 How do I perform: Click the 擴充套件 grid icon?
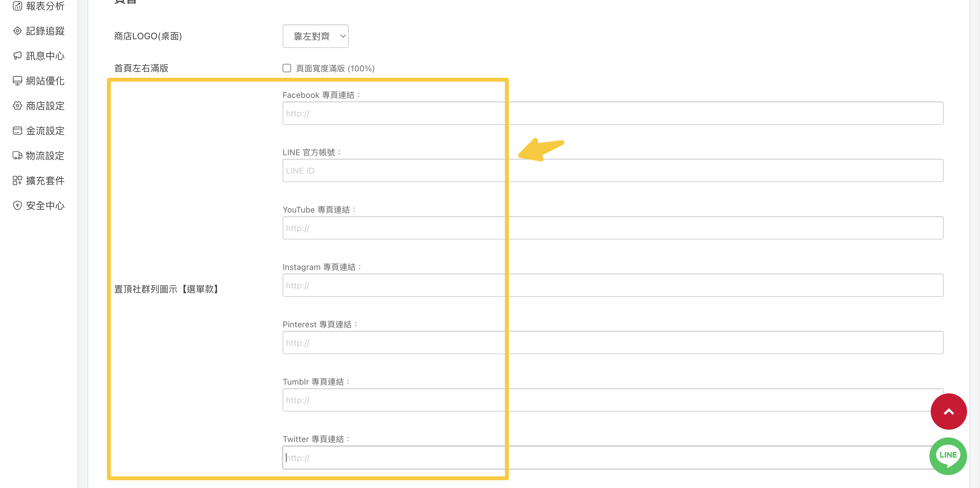[17, 181]
